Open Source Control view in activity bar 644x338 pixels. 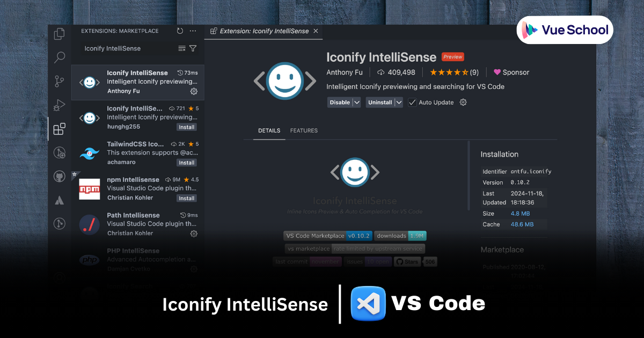click(x=60, y=82)
